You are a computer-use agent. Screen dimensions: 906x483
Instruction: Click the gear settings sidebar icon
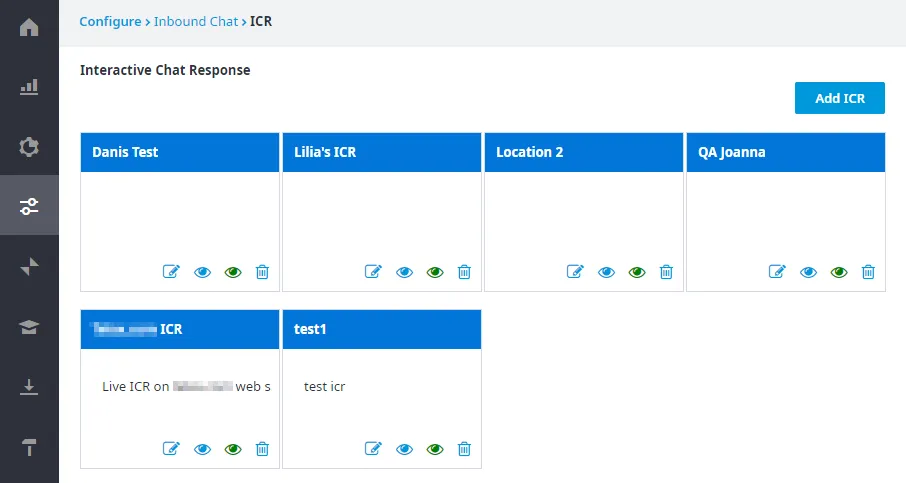coord(29,147)
